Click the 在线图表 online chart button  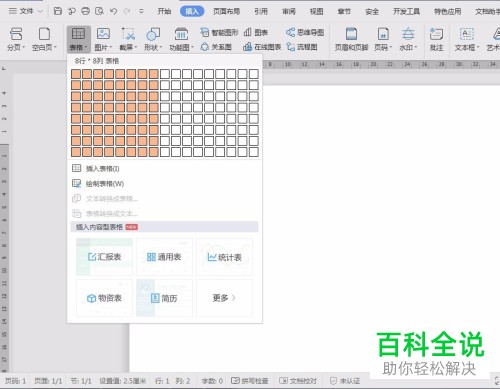tap(262, 47)
